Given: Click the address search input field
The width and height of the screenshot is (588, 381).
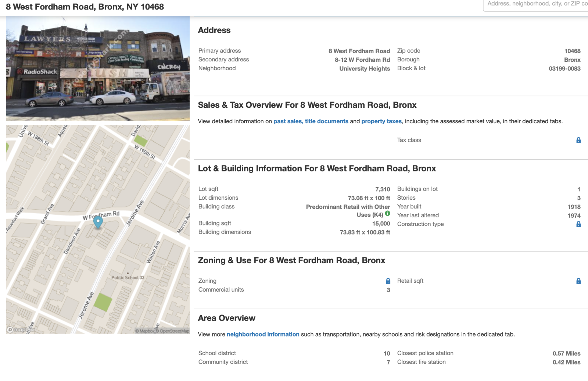Looking at the screenshot, I should click(x=537, y=4).
